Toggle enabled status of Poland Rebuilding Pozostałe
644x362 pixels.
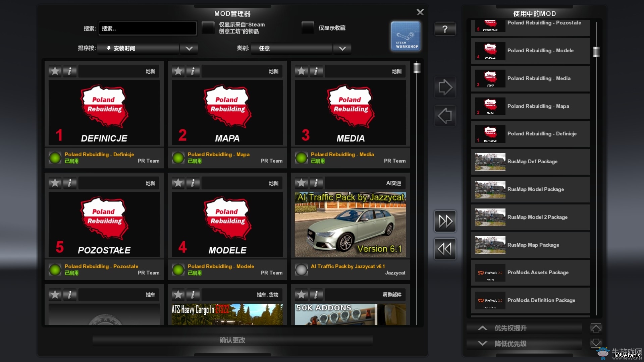(x=55, y=270)
